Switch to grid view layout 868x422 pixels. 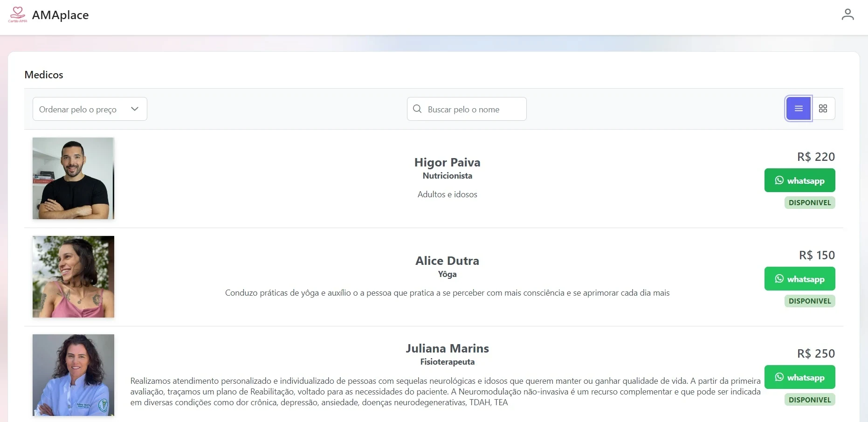tap(823, 109)
